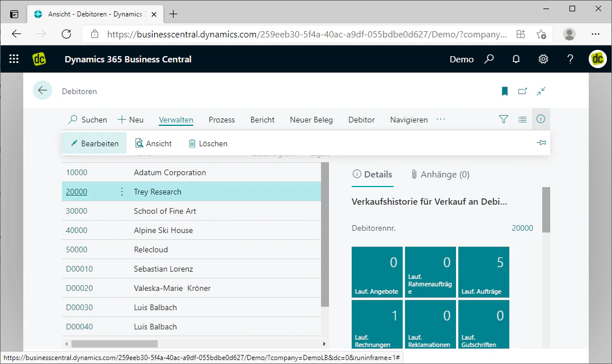The height and width of the screenshot is (364, 612).
Task: Select the Alpine Ski House row
Action: coord(191,230)
